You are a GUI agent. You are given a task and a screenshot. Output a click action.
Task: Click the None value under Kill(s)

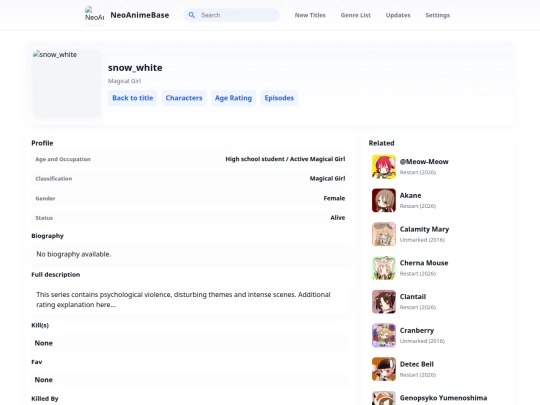pos(44,343)
